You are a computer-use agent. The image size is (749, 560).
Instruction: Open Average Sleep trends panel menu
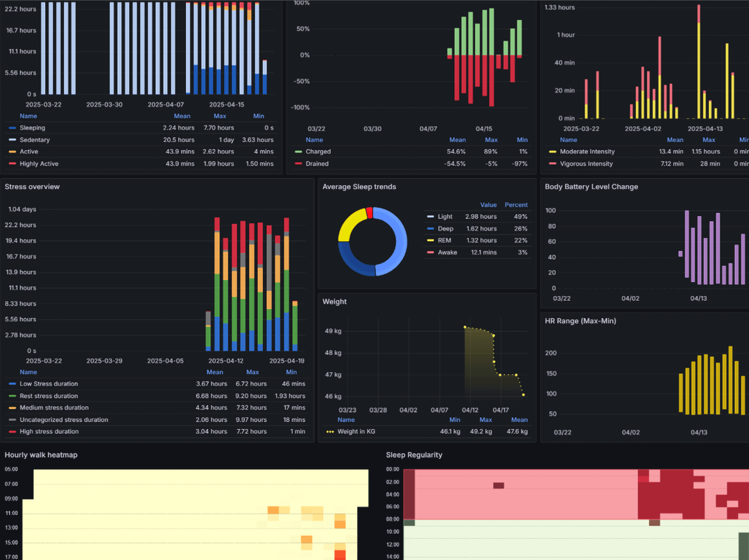coord(359,187)
